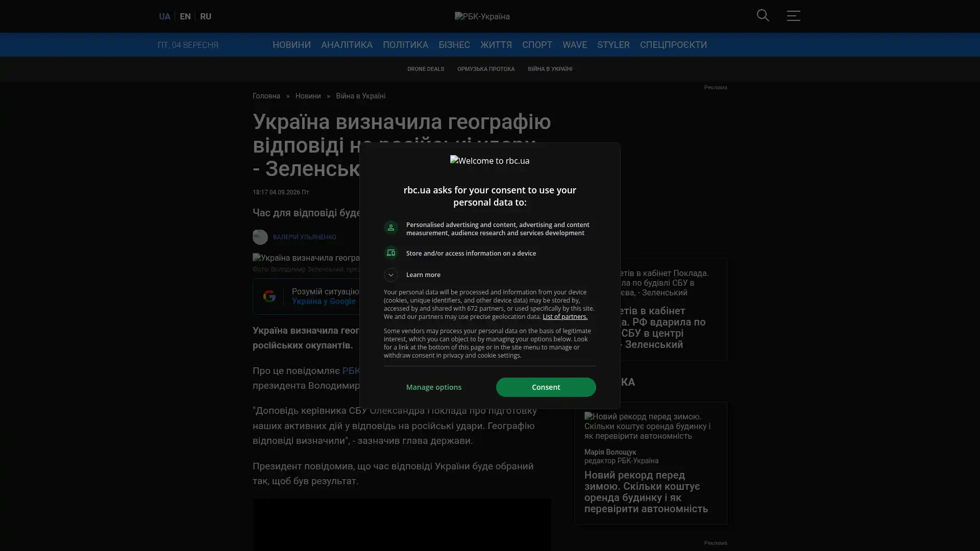Go to Головна breadcrumb
Screen dimensions: 980x551
[266, 96]
